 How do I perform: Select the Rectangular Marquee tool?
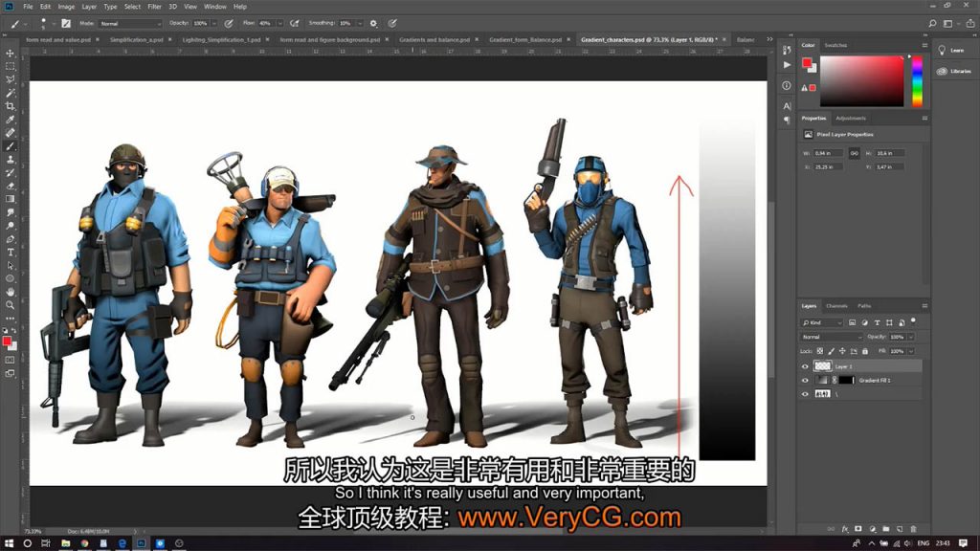point(10,66)
